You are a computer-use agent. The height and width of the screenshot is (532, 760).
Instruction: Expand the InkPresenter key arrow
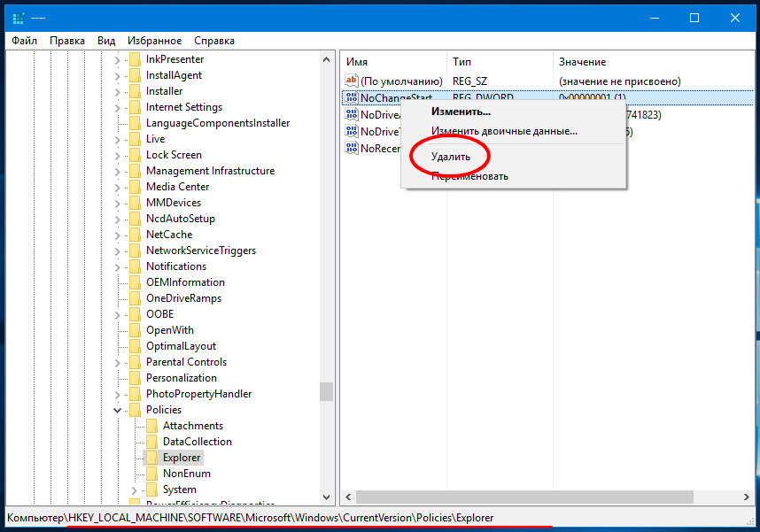(117, 59)
